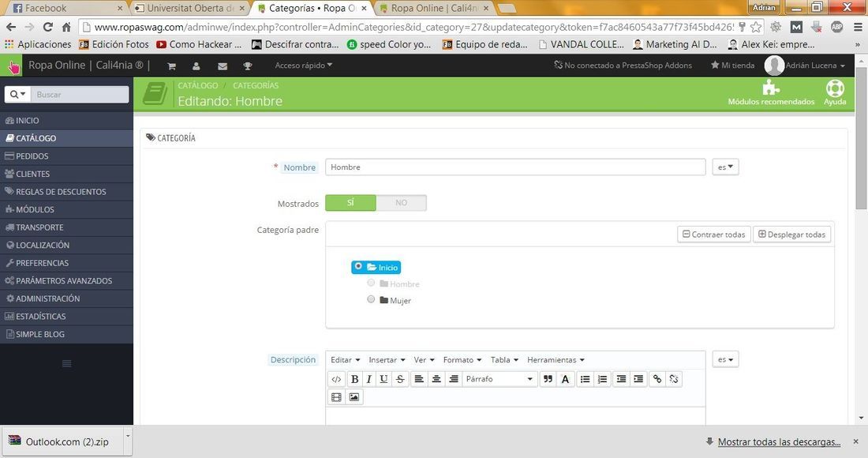The width and height of the screenshot is (868, 458).
Task: Open Acceso rápido dropdown
Action: pos(303,66)
